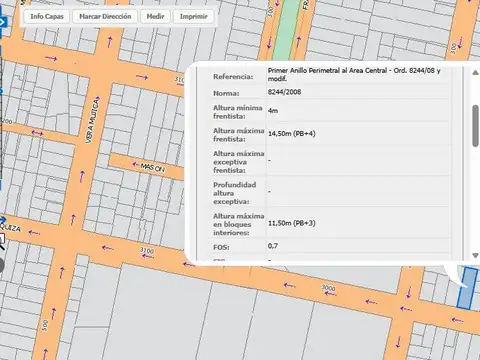Open the Info Capas panel
The image size is (480, 360).
[x=47, y=16]
